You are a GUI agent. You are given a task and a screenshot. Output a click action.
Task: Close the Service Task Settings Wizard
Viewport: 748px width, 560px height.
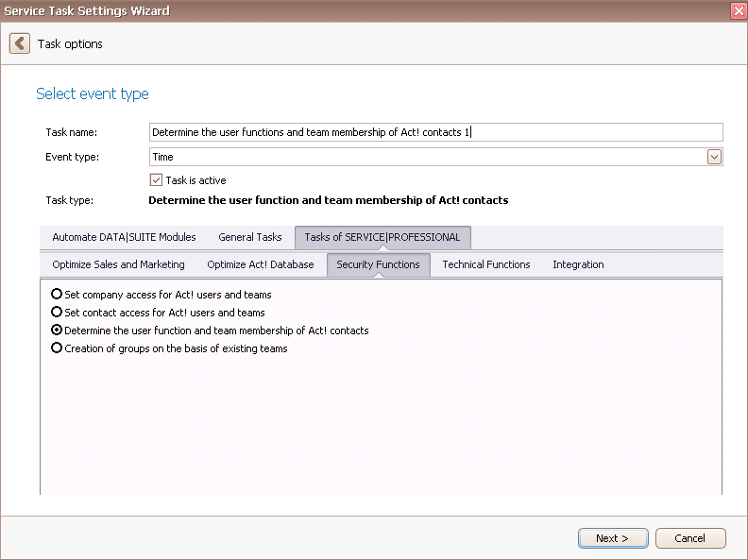point(739,10)
